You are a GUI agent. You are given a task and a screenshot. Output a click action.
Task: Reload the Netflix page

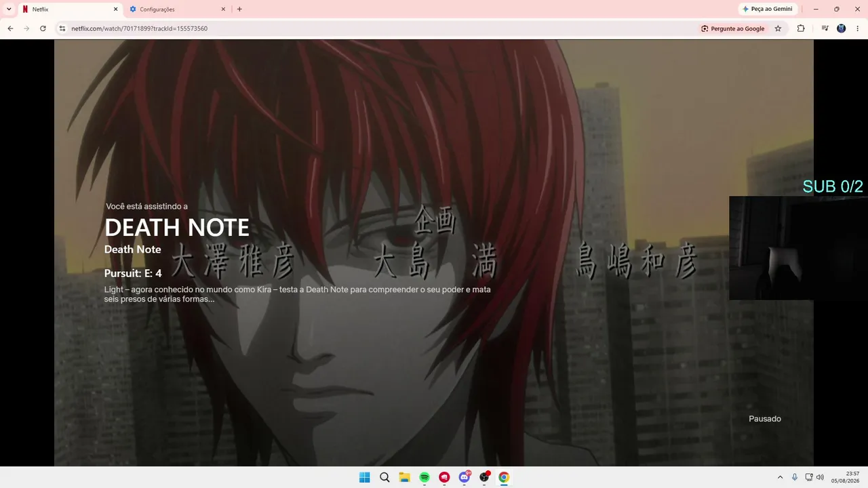coord(43,28)
